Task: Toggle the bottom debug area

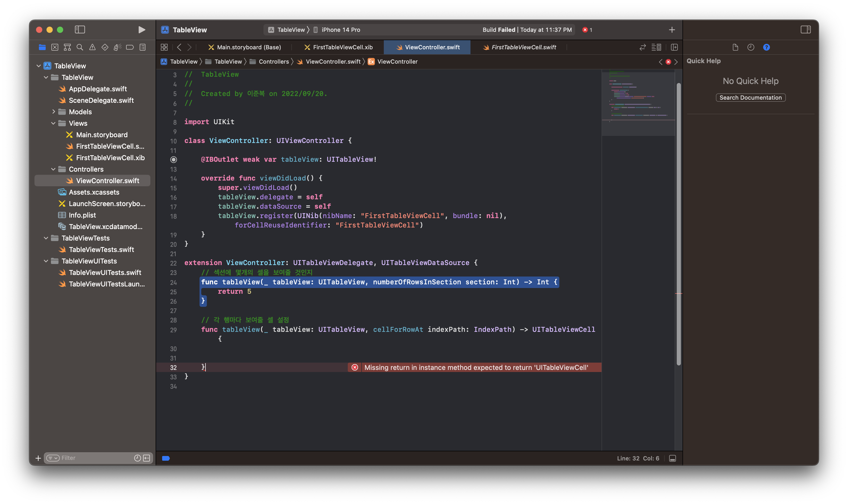Action: [x=672, y=459]
